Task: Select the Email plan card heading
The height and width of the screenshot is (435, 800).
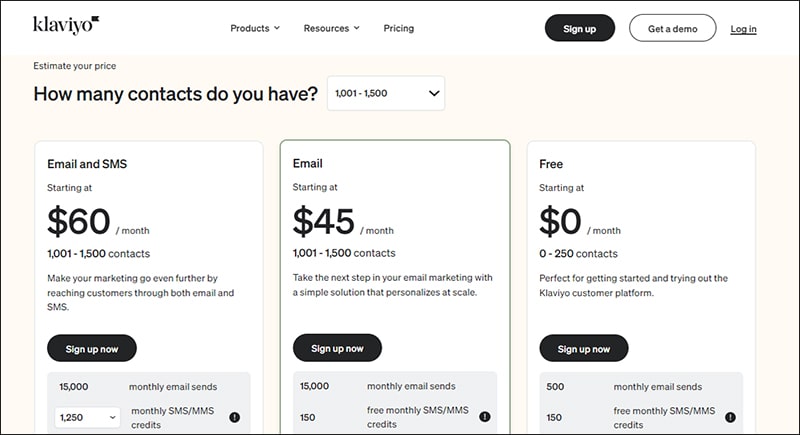Action: 308,164
